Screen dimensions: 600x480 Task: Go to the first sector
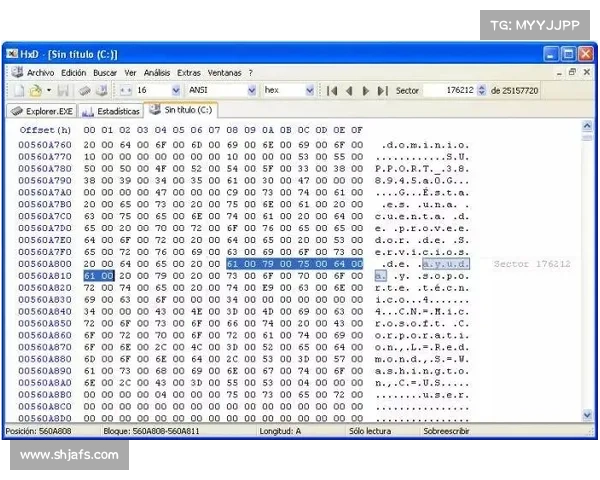click(x=332, y=90)
